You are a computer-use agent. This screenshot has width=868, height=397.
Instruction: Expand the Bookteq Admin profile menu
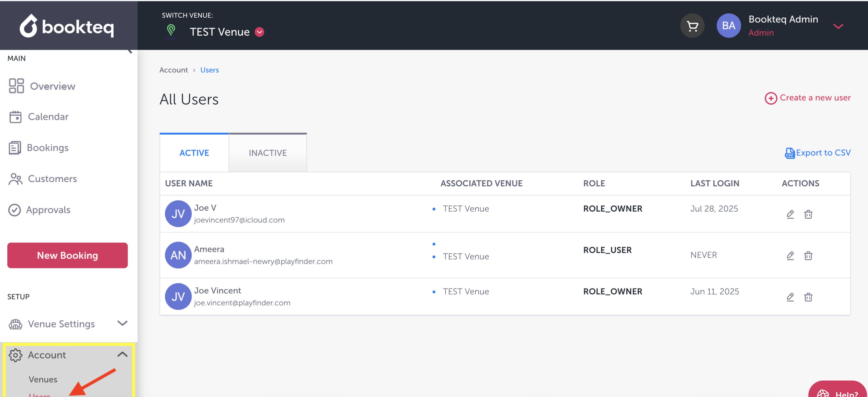click(x=838, y=26)
